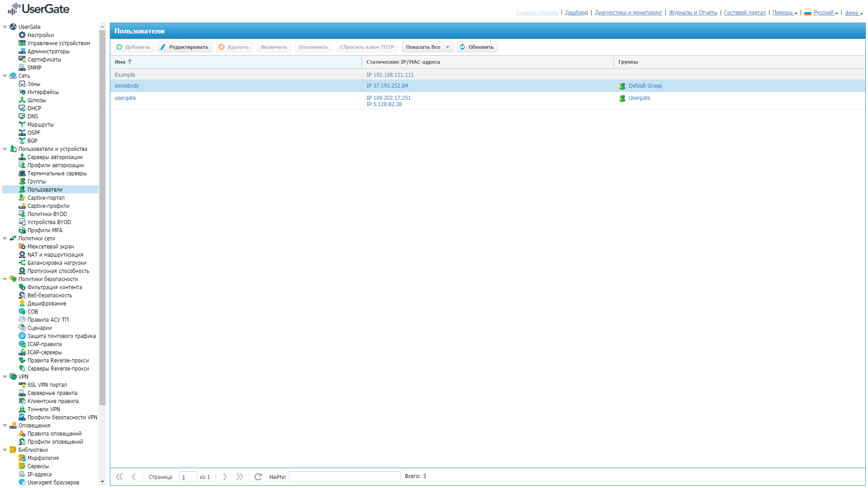Collapse the VPN tree section

click(5, 377)
